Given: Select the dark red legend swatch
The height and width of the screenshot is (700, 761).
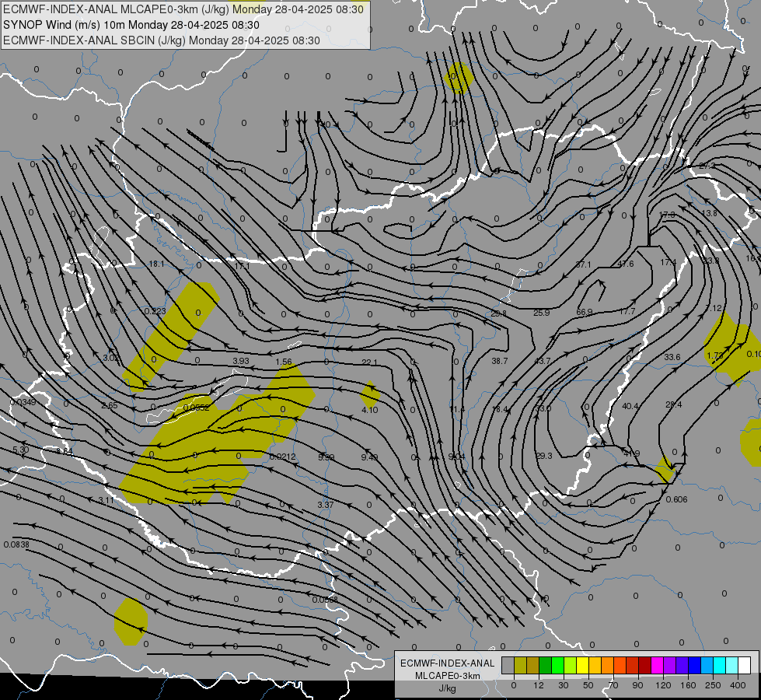Looking at the screenshot, I should (x=645, y=665).
